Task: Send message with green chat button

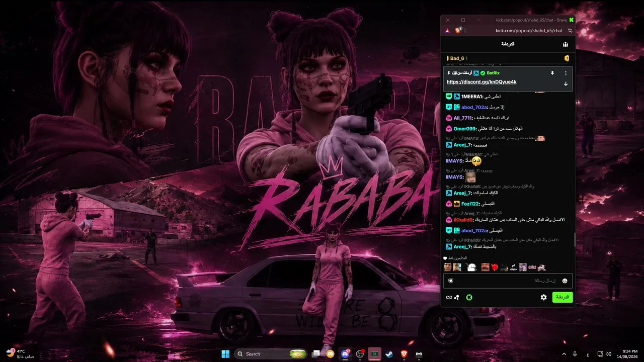Action: coord(562,297)
